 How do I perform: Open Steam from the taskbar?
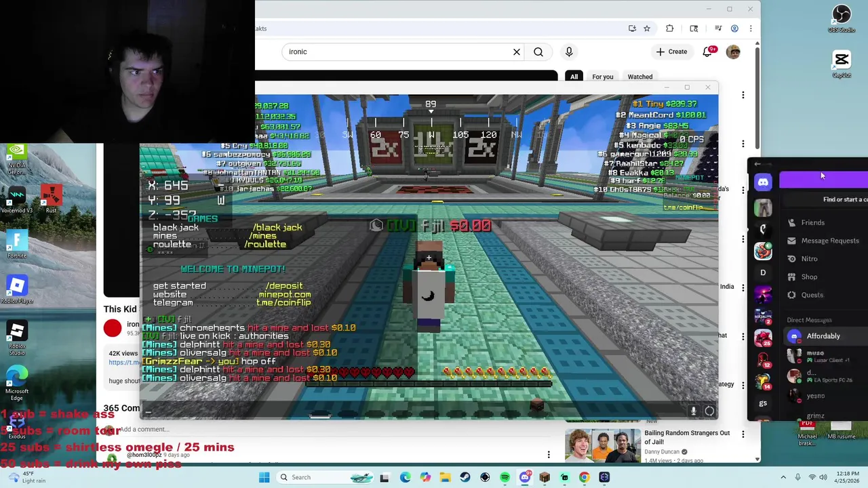coord(465,477)
